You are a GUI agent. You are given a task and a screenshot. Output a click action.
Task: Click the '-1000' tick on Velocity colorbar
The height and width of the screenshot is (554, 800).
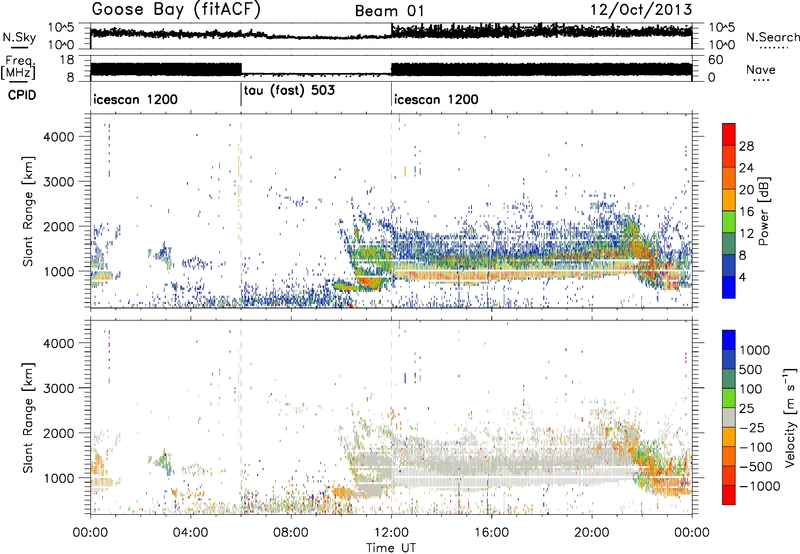(760, 486)
